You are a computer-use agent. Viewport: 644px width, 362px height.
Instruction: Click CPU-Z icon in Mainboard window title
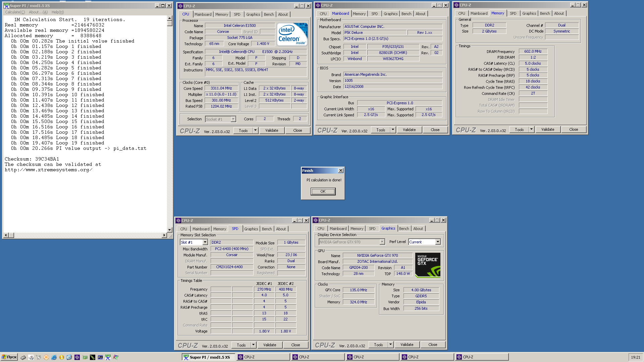318,5
